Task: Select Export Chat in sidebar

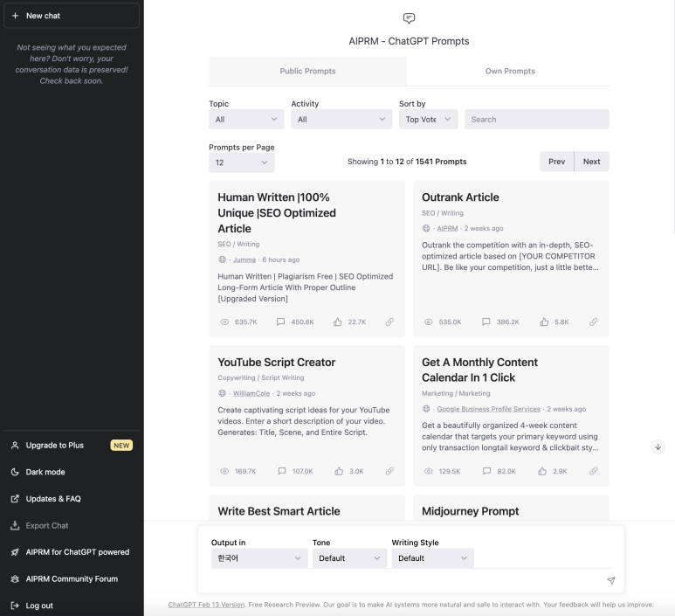Action: pos(72,525)
